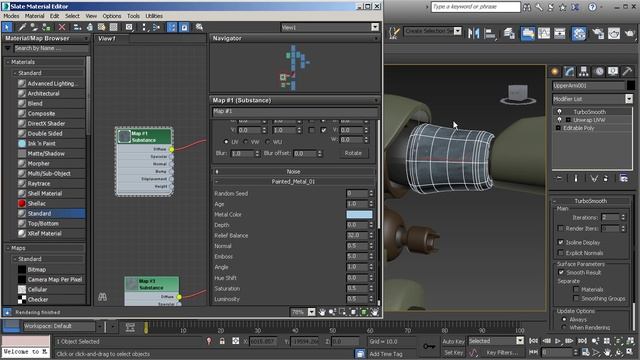Screen dimensions: 640x360
Task: Click the Material Editor icon in main toolbar
Action: click(579, 33)
